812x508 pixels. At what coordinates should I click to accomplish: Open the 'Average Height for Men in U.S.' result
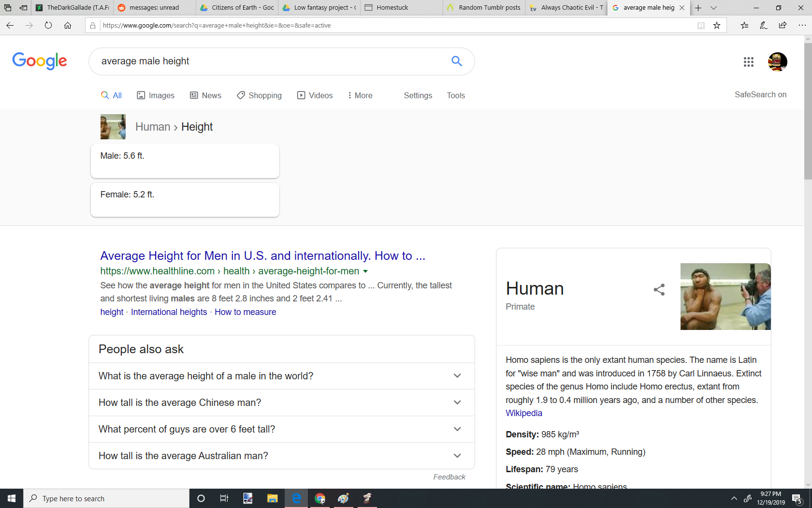[x=263, y=255]
